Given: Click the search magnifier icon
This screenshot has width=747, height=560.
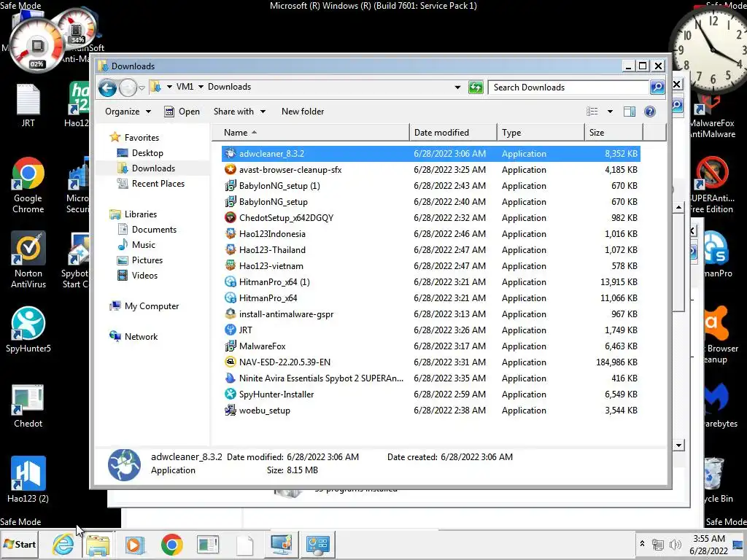Looking at the screenshot, I should pyautogui.click(x=657, y=87).
